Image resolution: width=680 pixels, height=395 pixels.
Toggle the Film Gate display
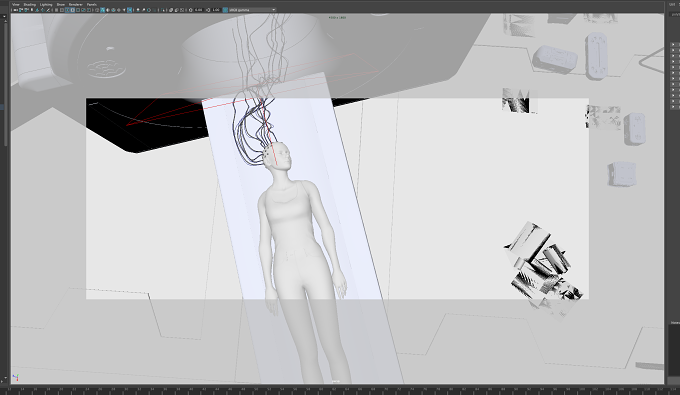pyautogui.click(x=62, y=10)
